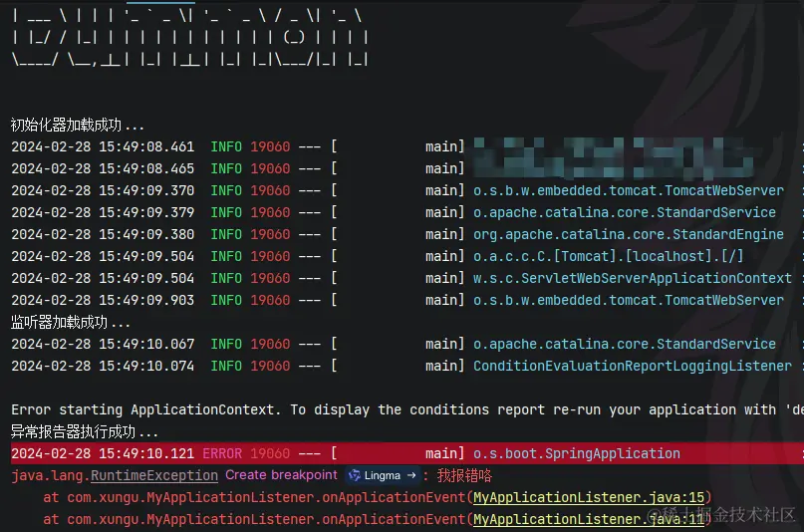Image resolution: width=804 pixels, height=532 pixels.
Task: Click StandardService entry at 15:49:10.067
Action: pos(624,344)
